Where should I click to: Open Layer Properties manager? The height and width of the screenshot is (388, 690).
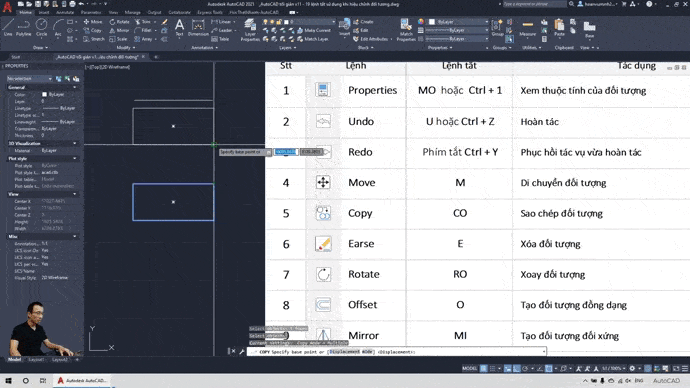point(250,29)
